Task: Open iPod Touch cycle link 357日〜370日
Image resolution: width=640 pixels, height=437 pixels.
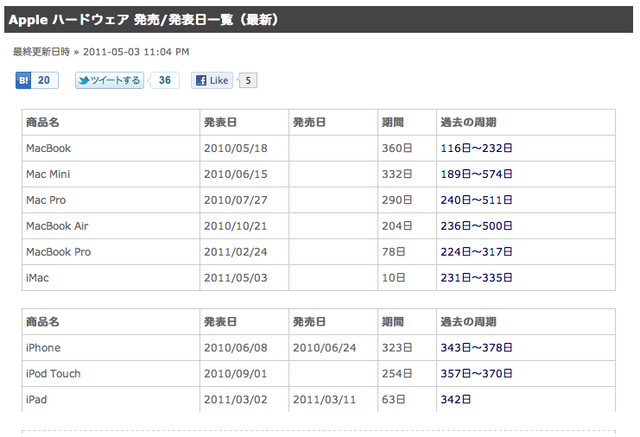Action: (x=476, y=374)
